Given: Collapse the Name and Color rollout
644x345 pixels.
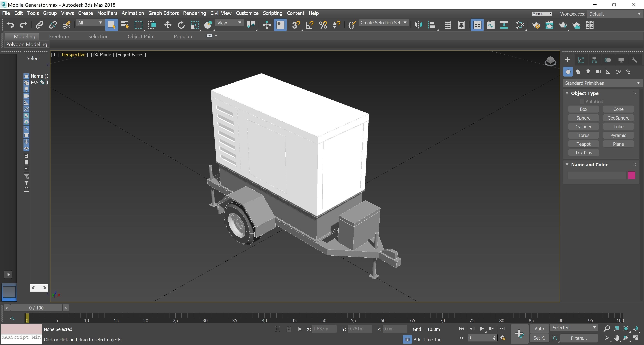Looking at the screenshot, I should tap(567, 164).
